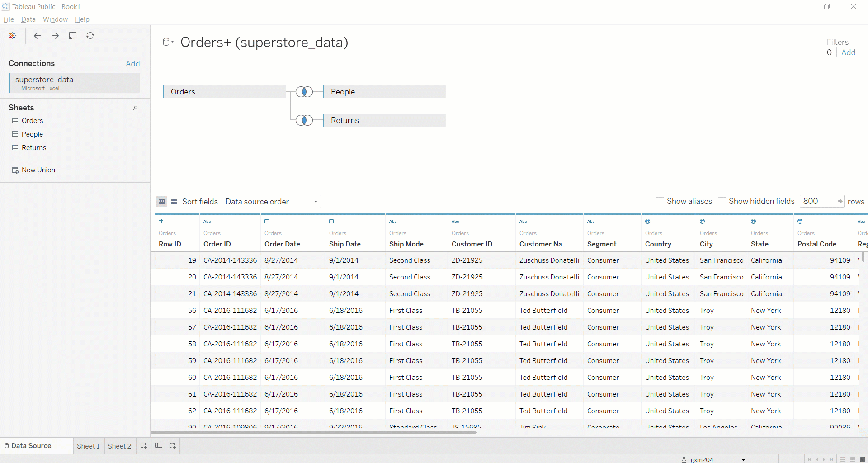The width and height of the screenshot is (868, 463).
Task: Open the Orders-Returns join icon
Action: (304, 120)
